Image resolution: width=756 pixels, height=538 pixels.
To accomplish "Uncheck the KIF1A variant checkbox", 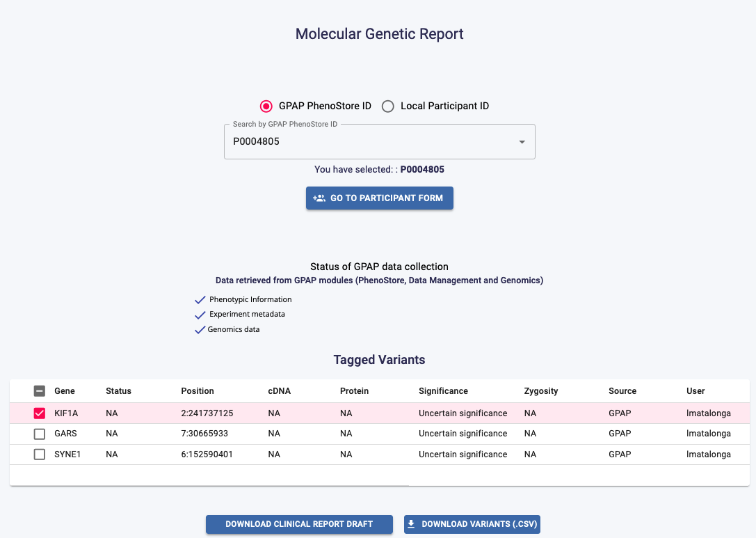I will pos(40,413).
